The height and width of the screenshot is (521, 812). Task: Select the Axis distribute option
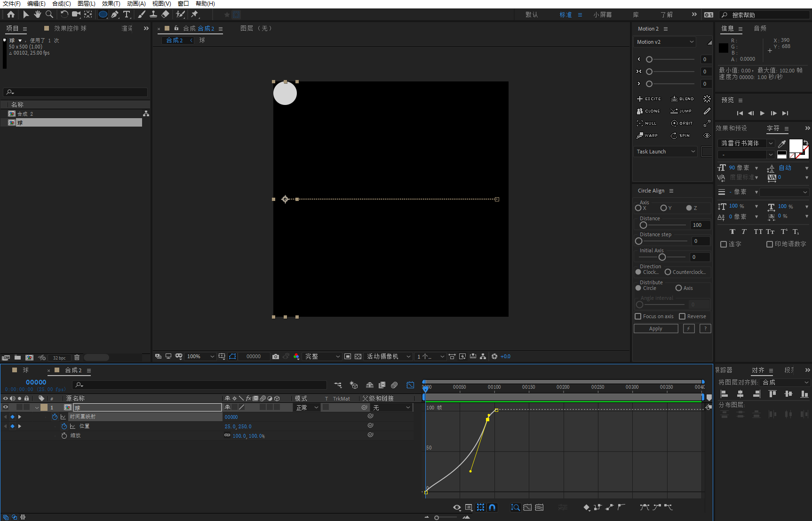678,288
